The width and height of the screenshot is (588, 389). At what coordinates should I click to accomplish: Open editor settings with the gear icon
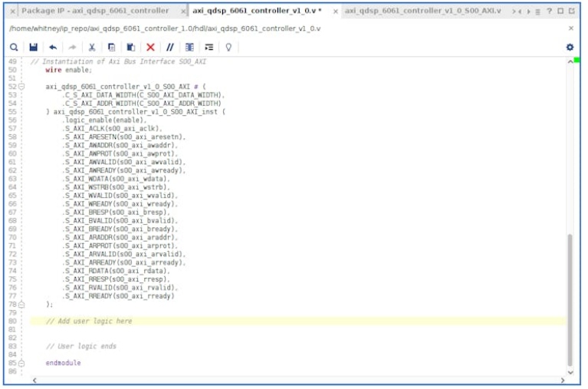[x=570, y=47]
